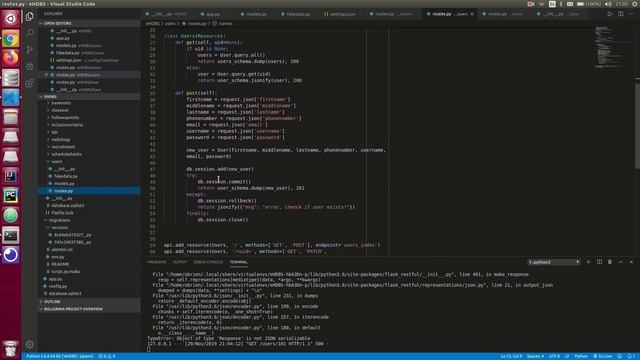The image size is (640, 360).
Task: Collapse the migrations folder
Action: pyautogui.click(x=59, y=220)
